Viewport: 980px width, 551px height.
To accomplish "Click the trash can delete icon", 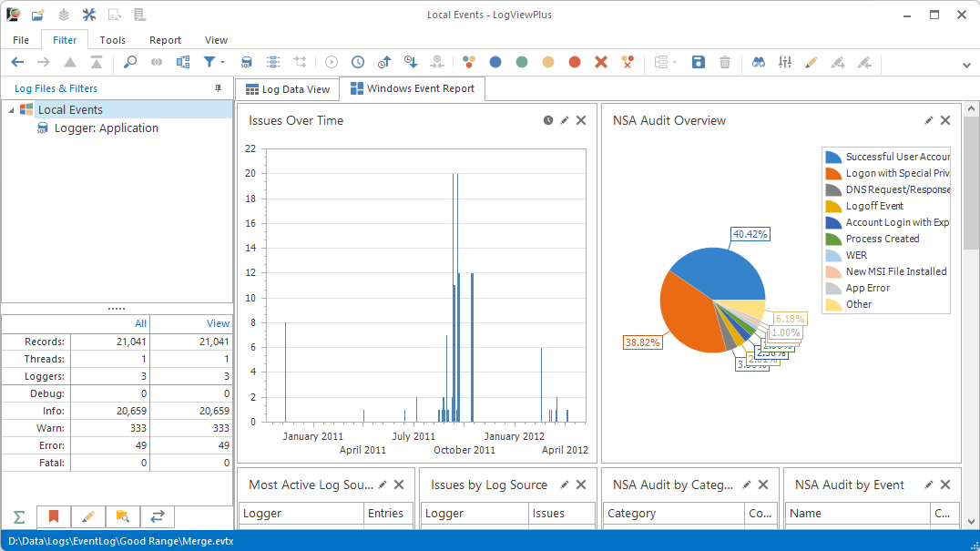I will (x=724, y=62).
